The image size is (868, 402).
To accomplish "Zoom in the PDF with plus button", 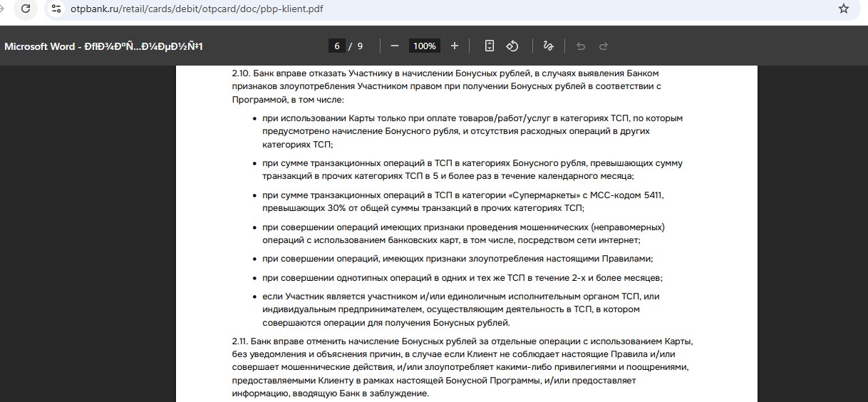I will pos(455,46).
